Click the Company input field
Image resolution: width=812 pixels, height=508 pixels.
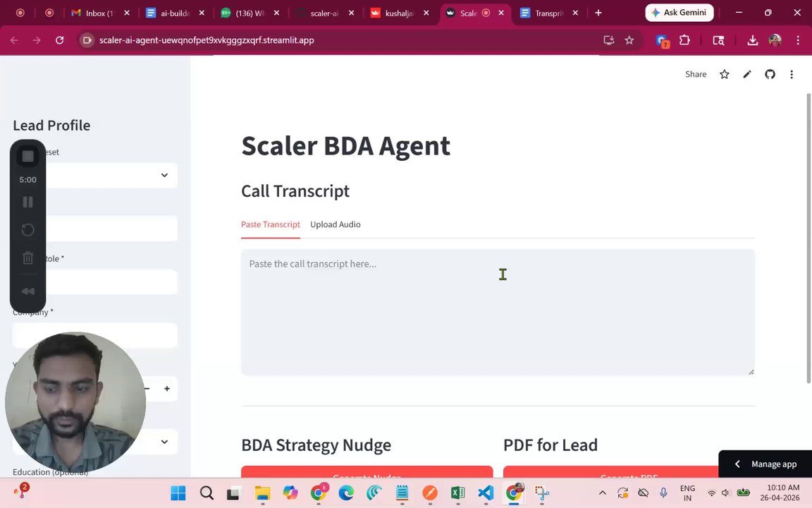coord(94,335)
